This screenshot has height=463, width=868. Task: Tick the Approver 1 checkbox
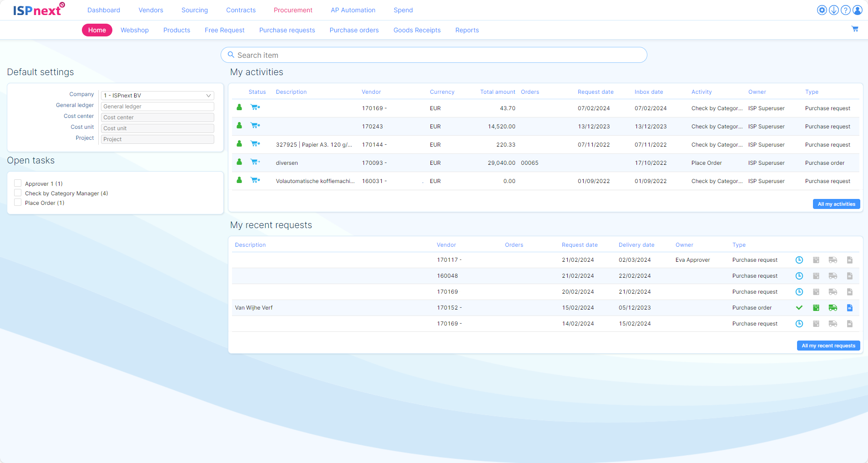coord(18,183)
